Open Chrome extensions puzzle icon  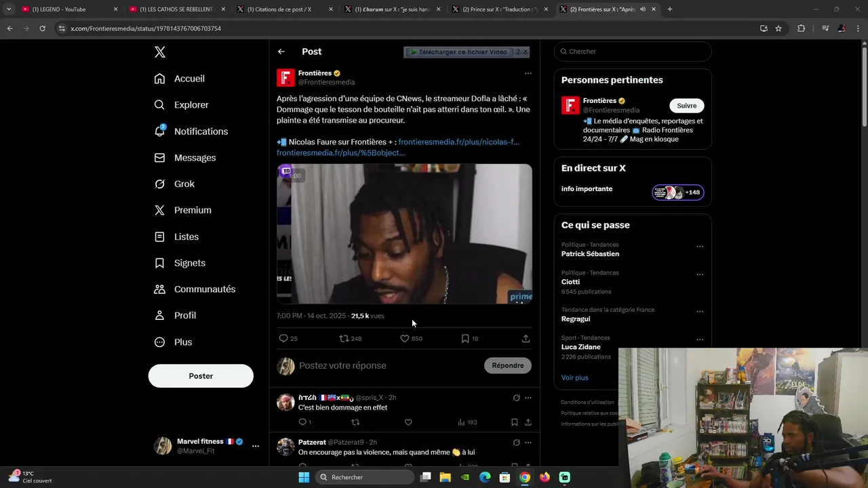pyautogui.click(x=802, y=28)
